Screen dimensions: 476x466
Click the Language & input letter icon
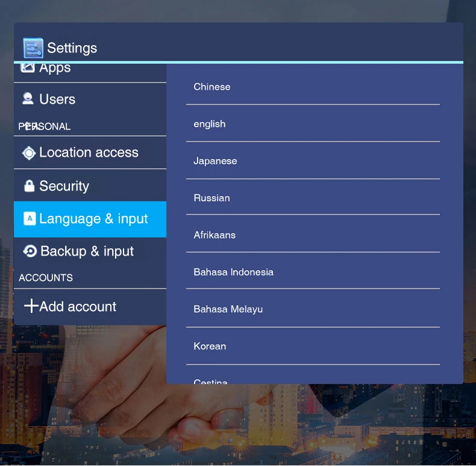pyautogui.click(x=30, y=219)
